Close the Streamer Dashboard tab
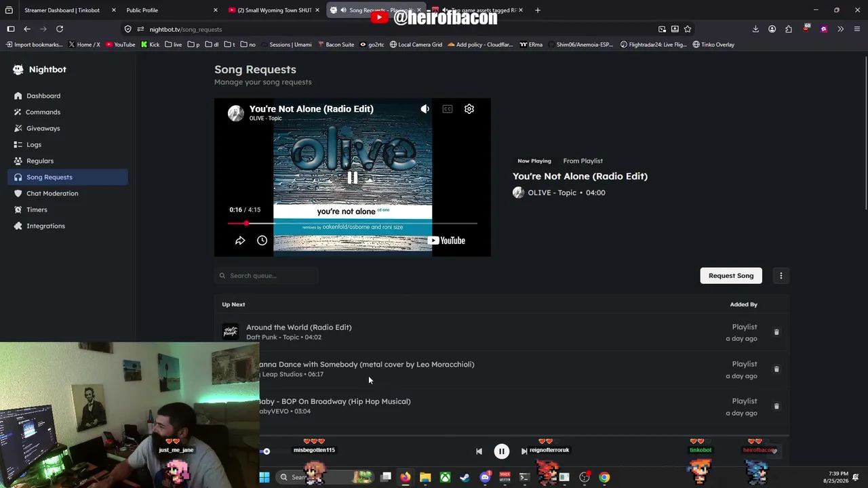The height and width of the screenshot is (488, 868). pos(113,10)
